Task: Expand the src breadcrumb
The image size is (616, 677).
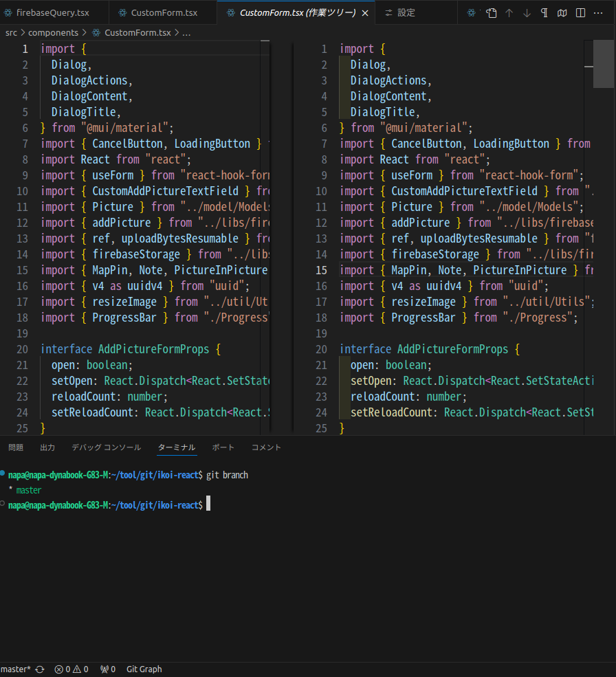Action: [11, 33]
